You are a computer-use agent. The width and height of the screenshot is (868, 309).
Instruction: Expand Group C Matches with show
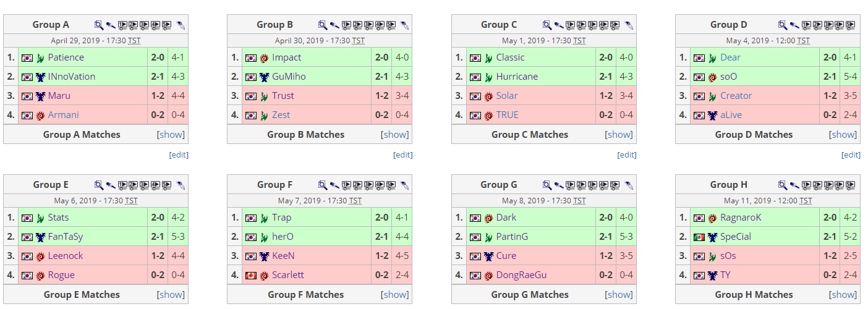[619, 135]
